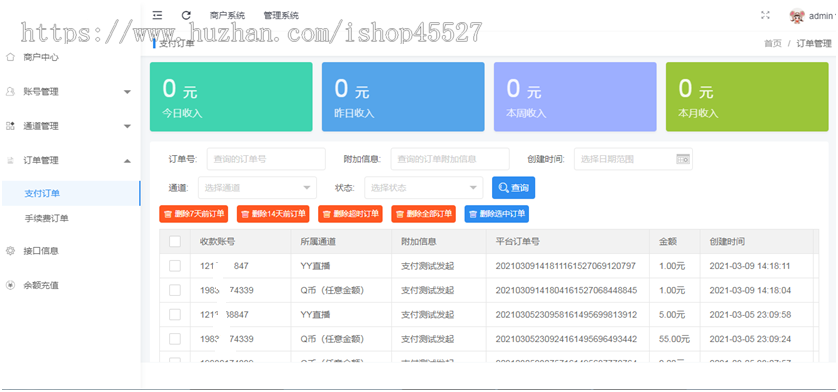Switch to 商户系统 top menu
This screenshot has width=838, height=392.
pyautogui.click(x=228, y=16)
